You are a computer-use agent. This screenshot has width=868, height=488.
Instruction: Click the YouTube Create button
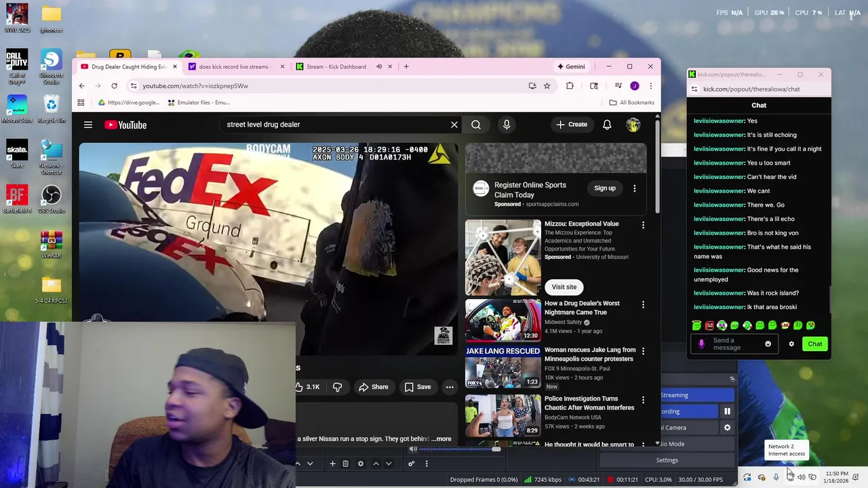(x=572, y=125)
